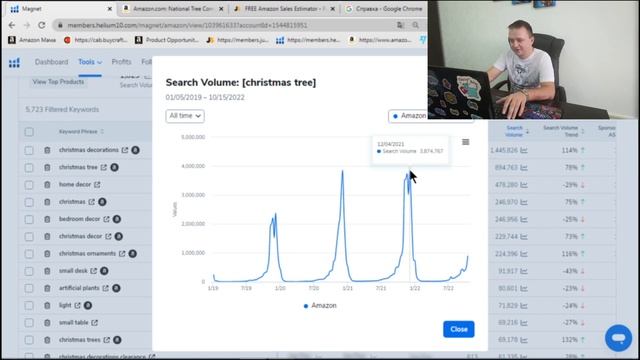The height and width of the screenshot is (360, 640).
Task: Open christmas tree external link icon
Action: [x=104, y=167]
